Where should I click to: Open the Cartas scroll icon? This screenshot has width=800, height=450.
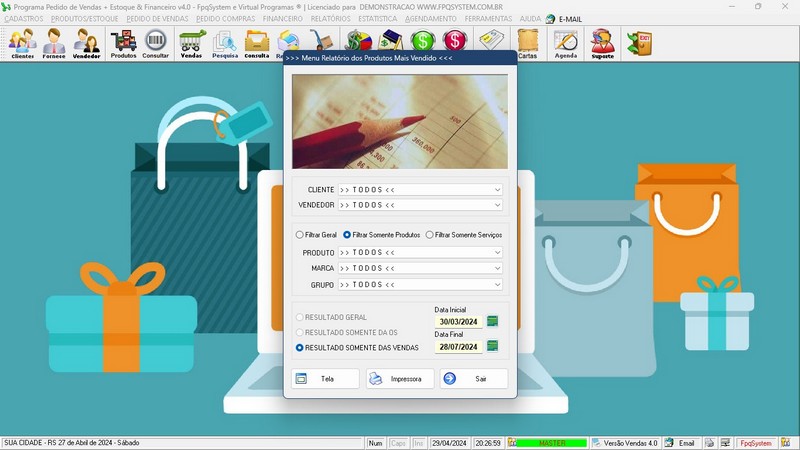pos(528,44)
